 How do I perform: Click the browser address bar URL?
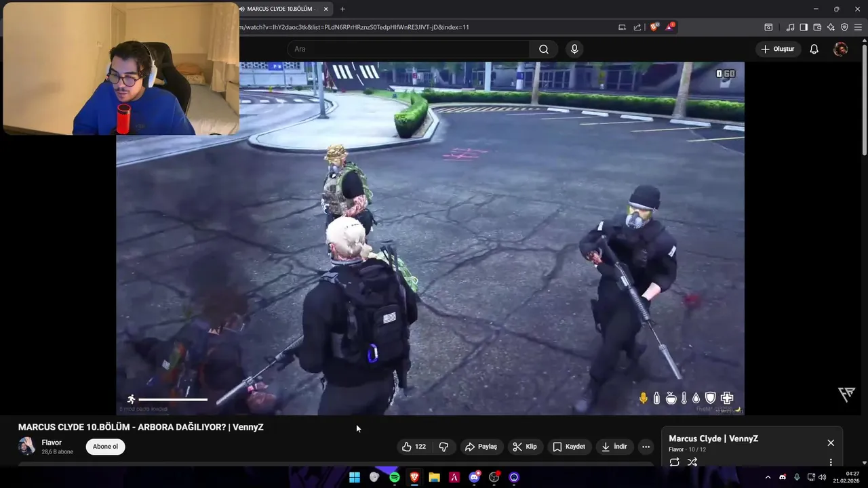pyautogui.click(x=353, y=27)
